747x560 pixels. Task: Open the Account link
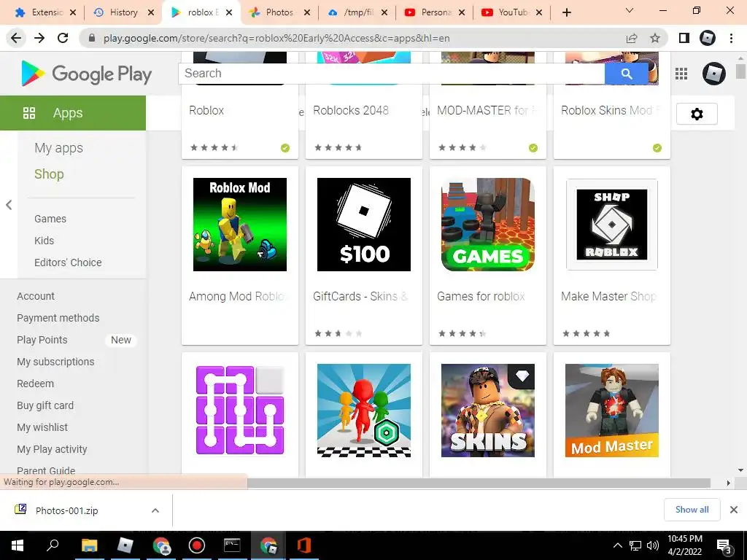[x=36, y=296]
